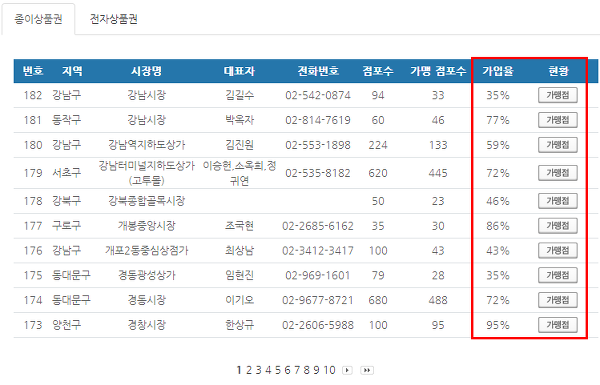Click representative name 한상규
Viewport: 600px width, 385px height.
coord(239,325)
